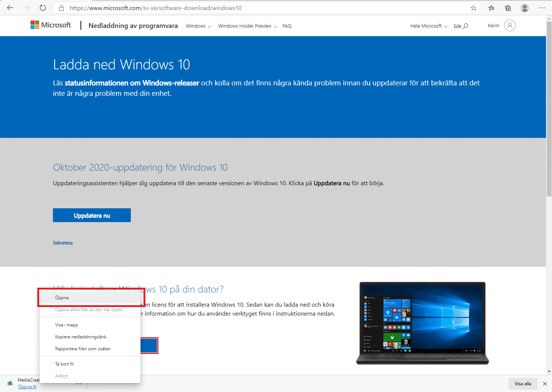
Task: Open the Favorites list icon
Action: pyautogui.click(x=492, y=8)
